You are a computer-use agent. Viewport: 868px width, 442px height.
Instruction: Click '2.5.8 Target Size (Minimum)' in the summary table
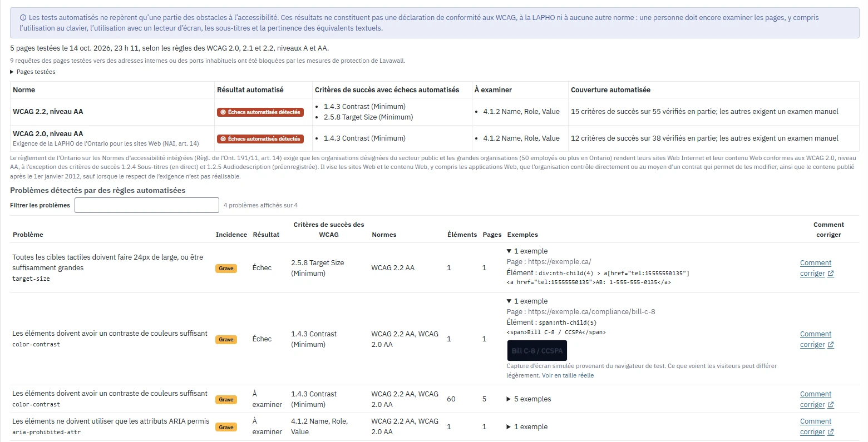[368, 117]
